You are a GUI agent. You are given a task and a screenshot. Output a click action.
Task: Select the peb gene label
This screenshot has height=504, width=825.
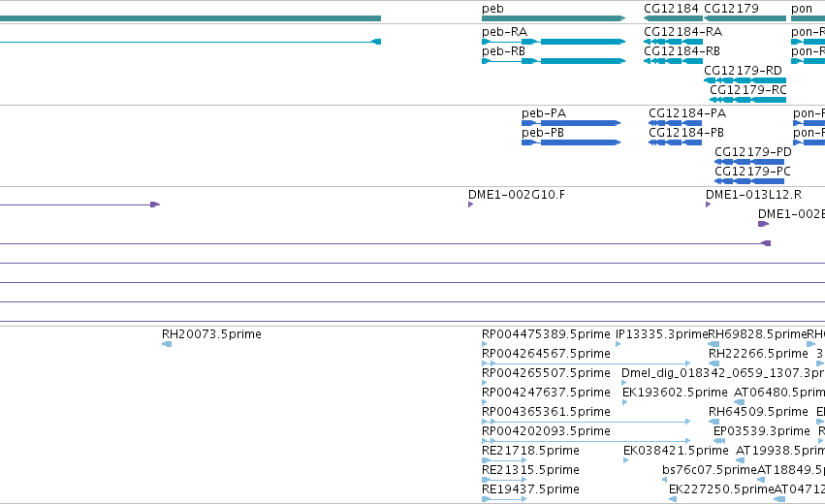492,9
